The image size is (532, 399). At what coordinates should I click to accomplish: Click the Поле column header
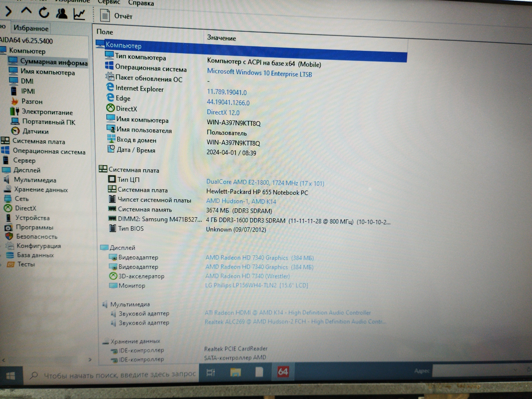(105, 32)
